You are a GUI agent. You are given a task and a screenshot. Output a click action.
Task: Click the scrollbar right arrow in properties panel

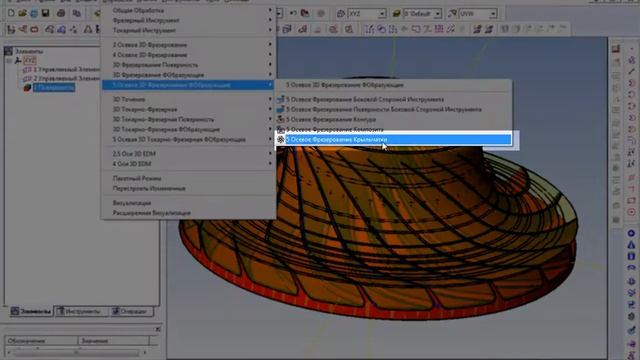[145, 353]
